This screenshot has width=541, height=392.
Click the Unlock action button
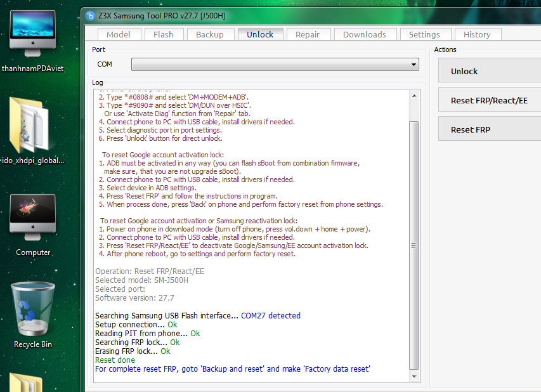tap(490, 70)
